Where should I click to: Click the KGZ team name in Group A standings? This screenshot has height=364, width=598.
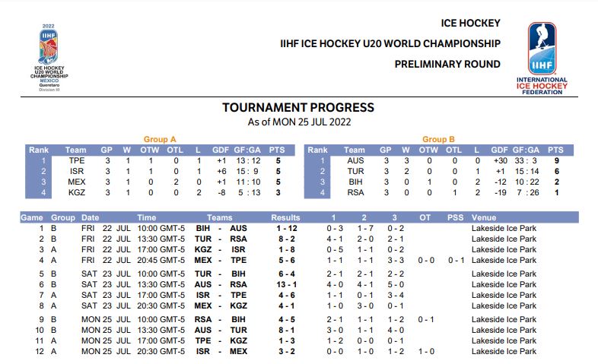click(x=76, y=192)
